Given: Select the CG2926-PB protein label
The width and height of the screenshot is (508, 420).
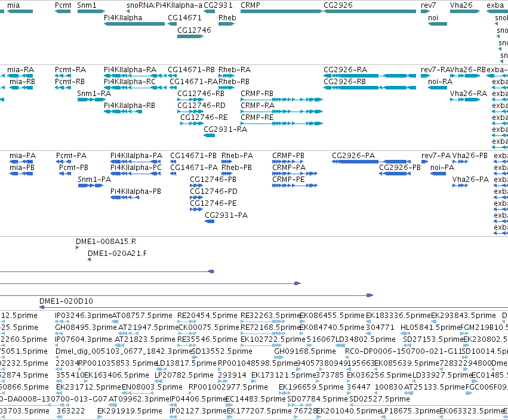Looking at the screenshot, I should 400,168.
